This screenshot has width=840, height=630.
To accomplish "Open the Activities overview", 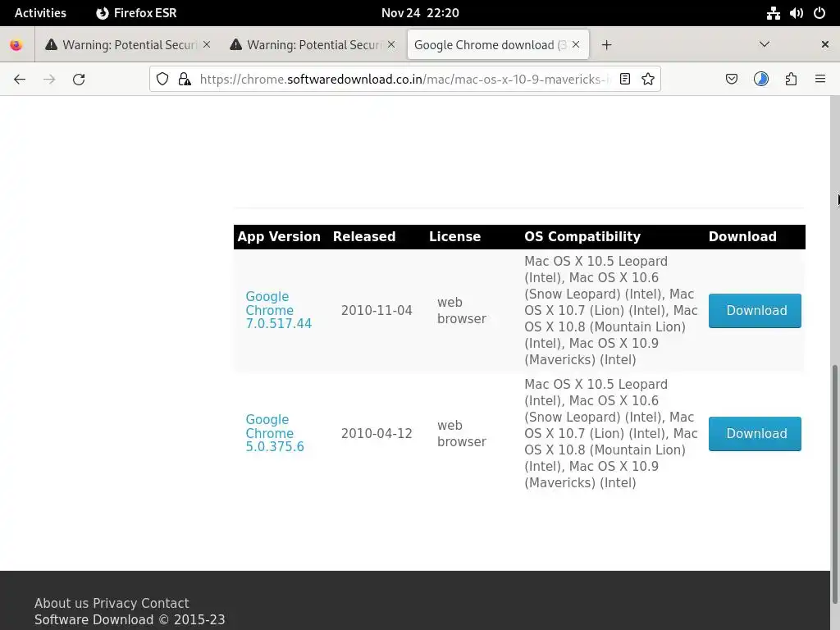I will tap(40, 13).
